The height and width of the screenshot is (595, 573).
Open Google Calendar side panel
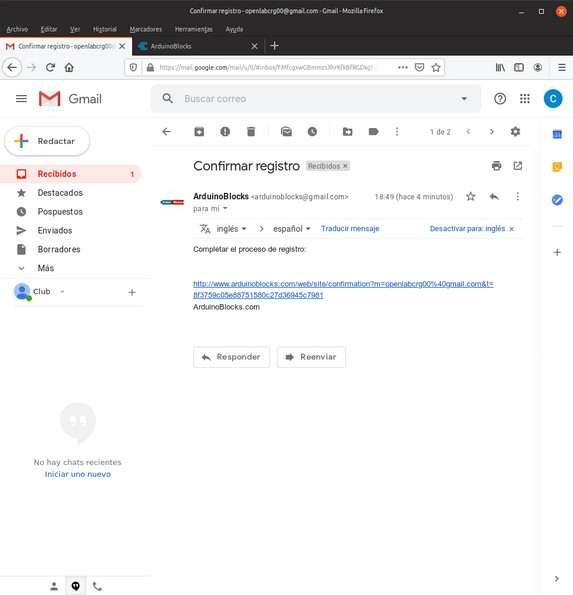pos(557,134)
